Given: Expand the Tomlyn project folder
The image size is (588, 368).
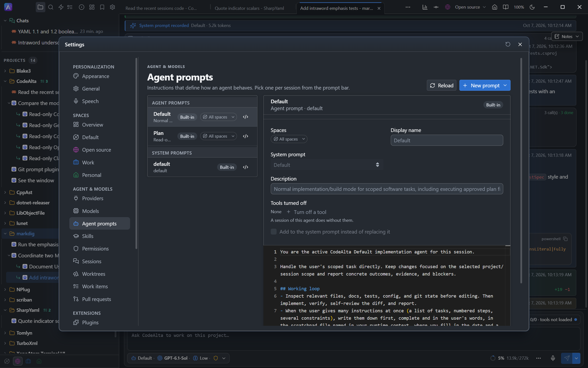Looking at the screenshot, I should click(x=5, y=333).
